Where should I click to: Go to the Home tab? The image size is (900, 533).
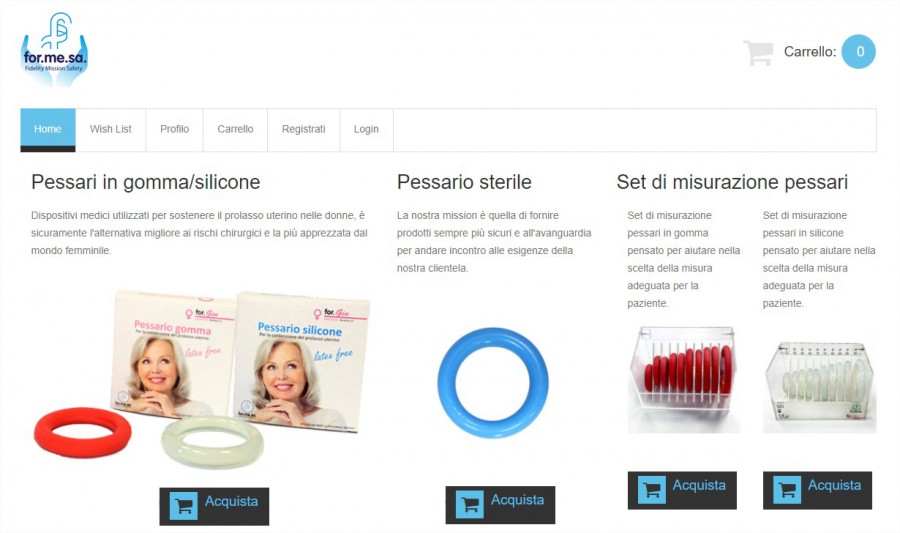tap(48, 130)
